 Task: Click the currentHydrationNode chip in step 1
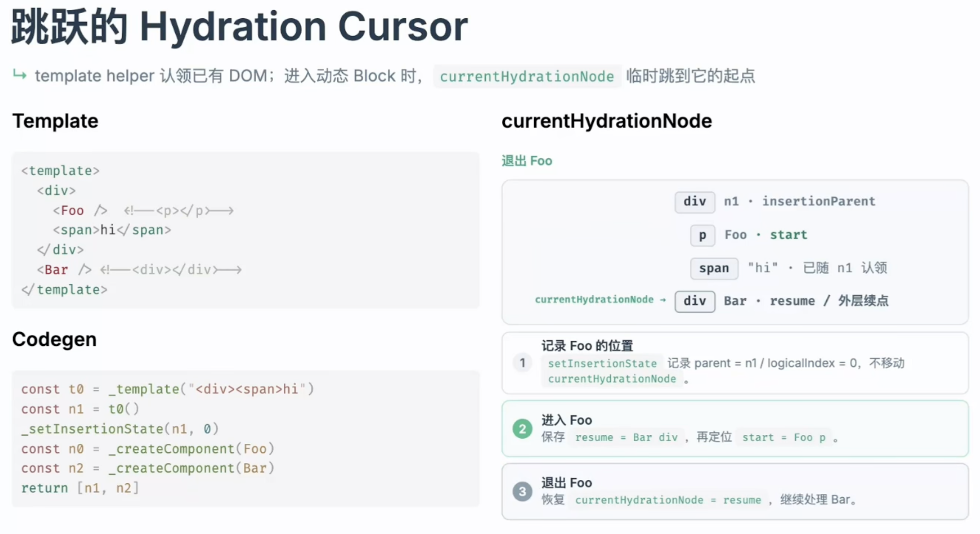[x=612, y=379]
